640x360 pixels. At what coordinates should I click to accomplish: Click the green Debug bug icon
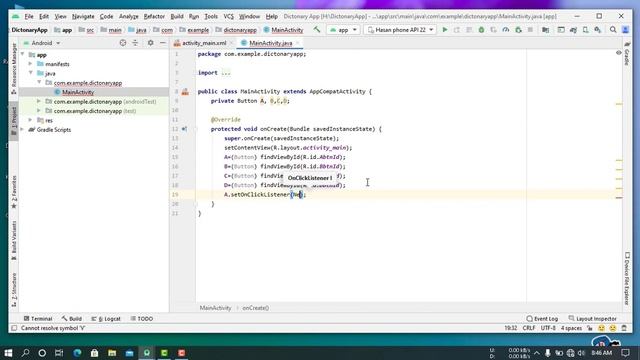coord(481,30)
